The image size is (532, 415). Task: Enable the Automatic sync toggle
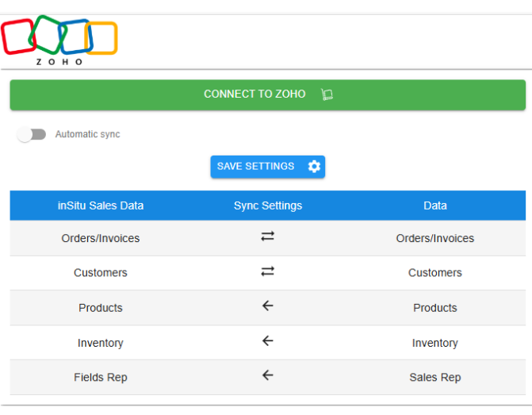click(31, 134)
